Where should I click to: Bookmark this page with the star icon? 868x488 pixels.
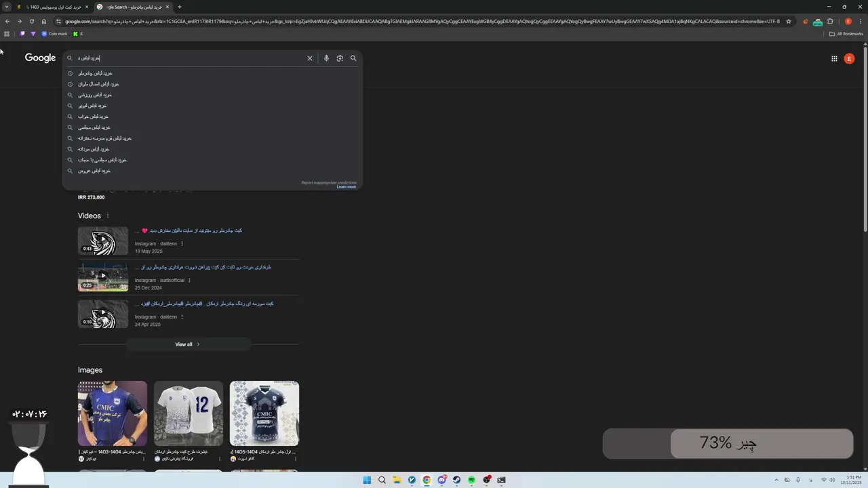click(x=789, y=21)
